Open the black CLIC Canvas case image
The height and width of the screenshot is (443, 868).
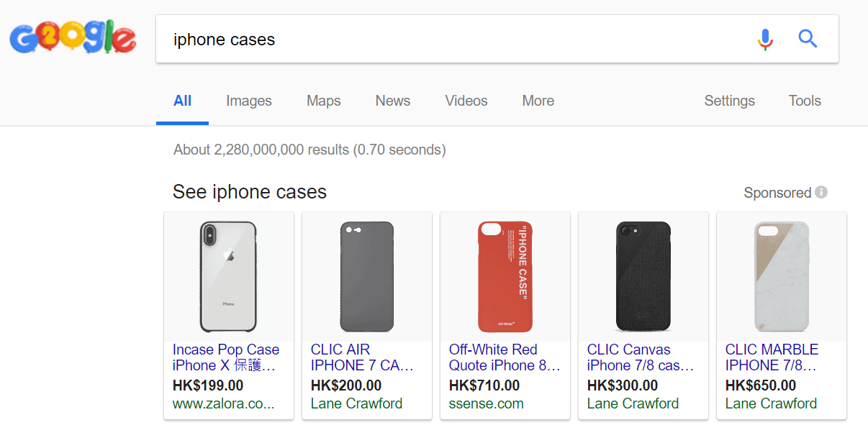pos(643,276)
